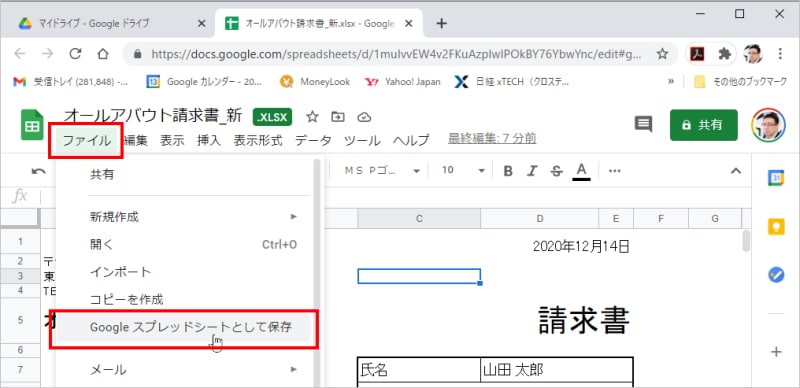Open the font size 10 dropdown
Image resolution: width=800 pixels, height=388 pixels.
click(463, 171)
